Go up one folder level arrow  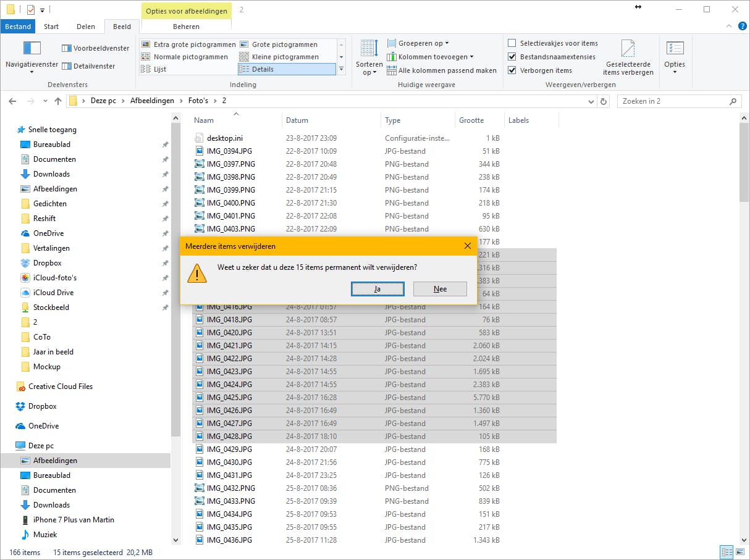(58, 101)
